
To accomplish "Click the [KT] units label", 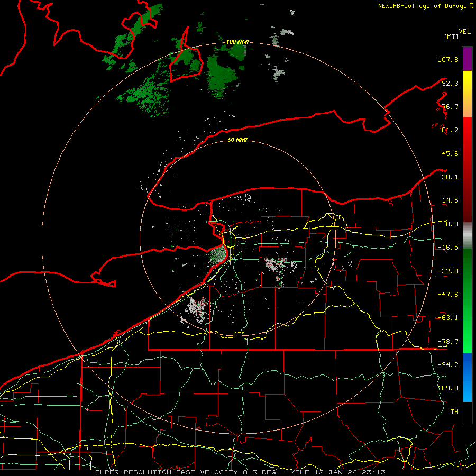I will [452, 36].
